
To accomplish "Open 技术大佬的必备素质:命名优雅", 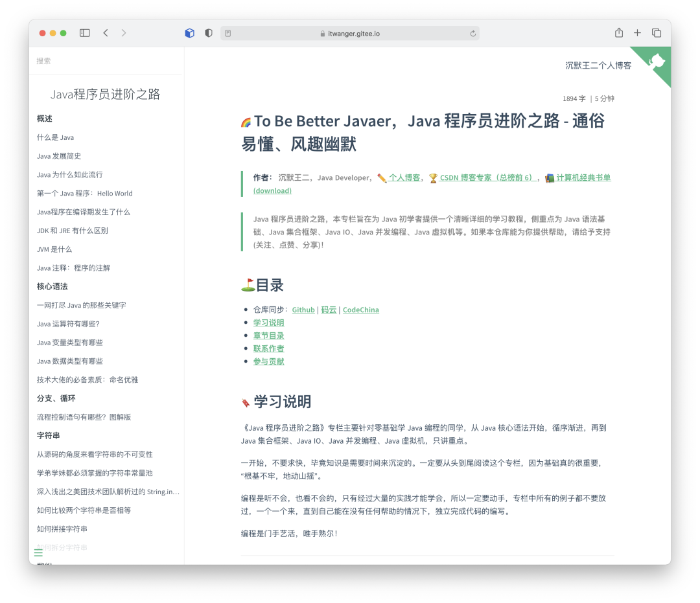I will [87, 380].
